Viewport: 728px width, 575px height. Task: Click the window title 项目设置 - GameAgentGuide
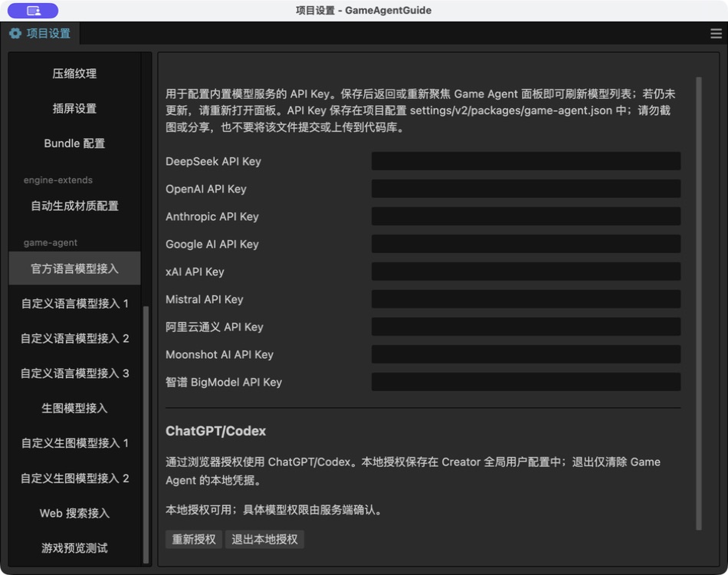[363, 10]
